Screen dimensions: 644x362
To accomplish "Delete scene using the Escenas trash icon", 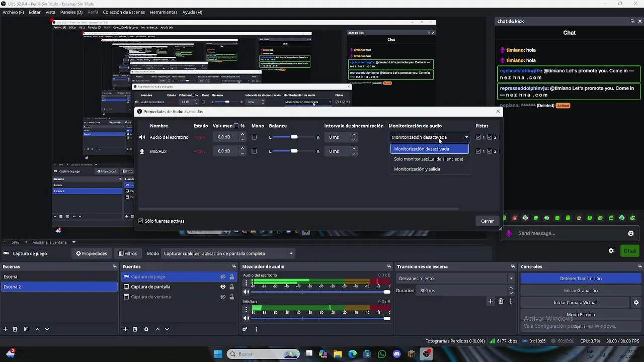I will tap(15, 329).
